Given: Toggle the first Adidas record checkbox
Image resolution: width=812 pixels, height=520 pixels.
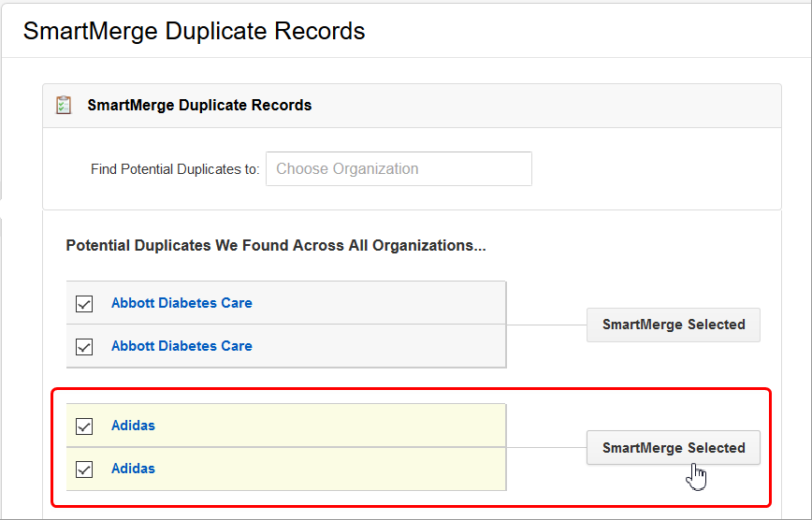Looking at the screenshot, I should pyautogui.click(x=84, y=426).
